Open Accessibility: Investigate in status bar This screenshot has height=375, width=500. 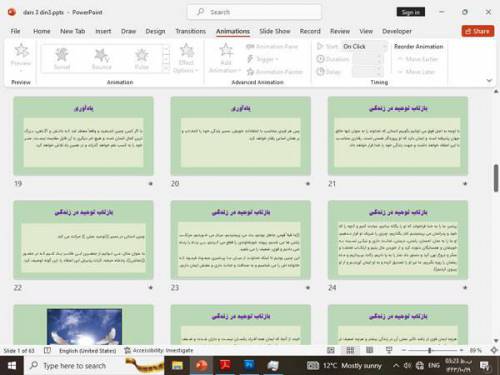point(159,350)
